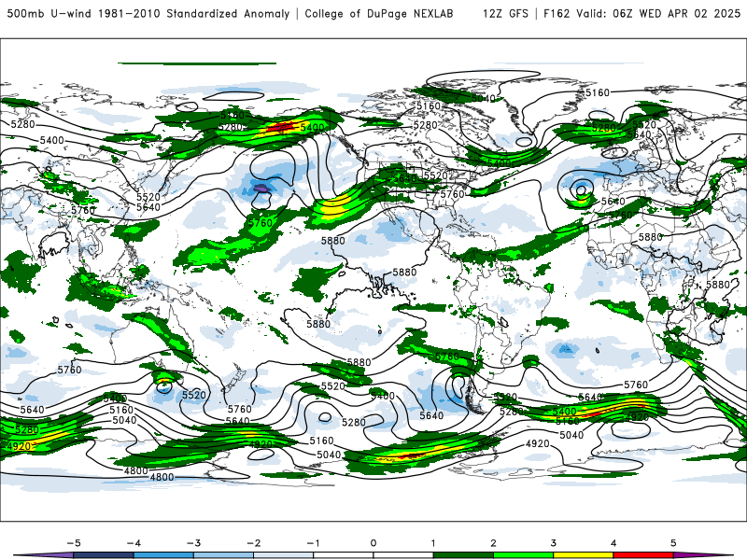Click the '1' color scale label

point(433,543)
